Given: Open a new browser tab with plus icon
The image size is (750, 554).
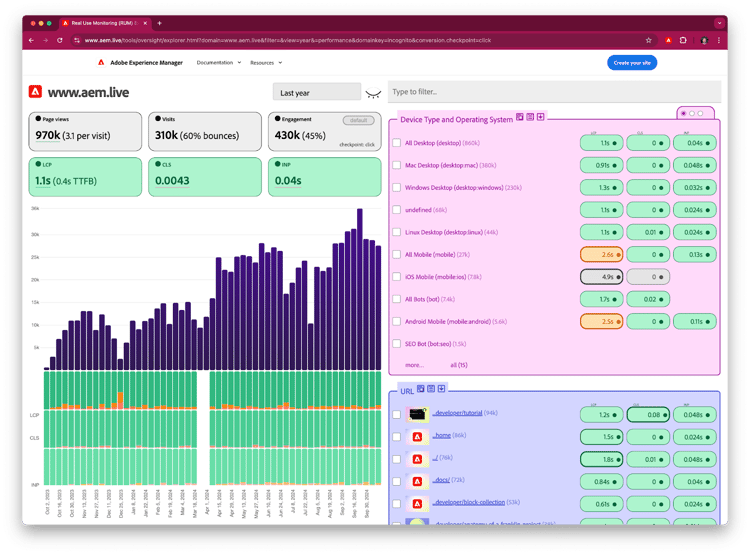Looking at the screenshot, I should [x=159, y=23].
